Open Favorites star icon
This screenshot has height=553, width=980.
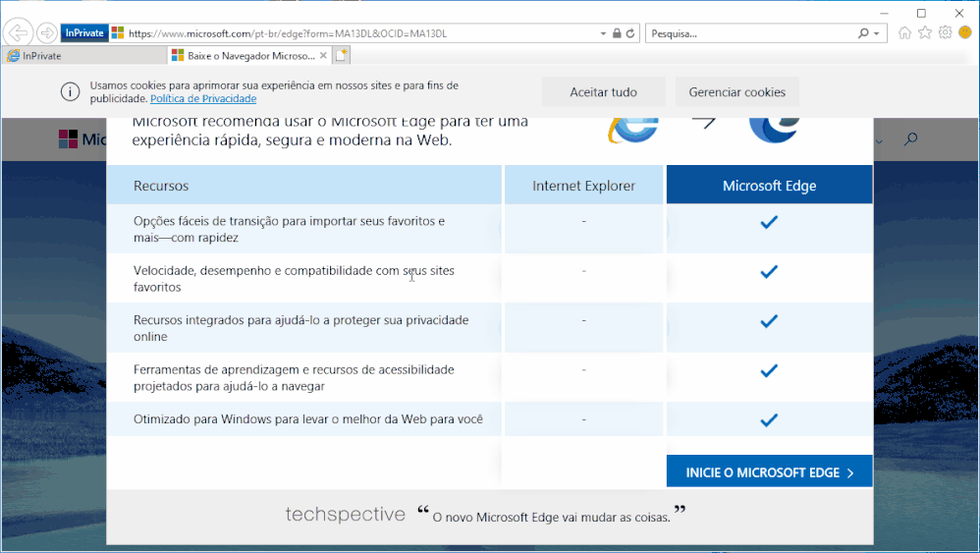[x=925, y=33]
